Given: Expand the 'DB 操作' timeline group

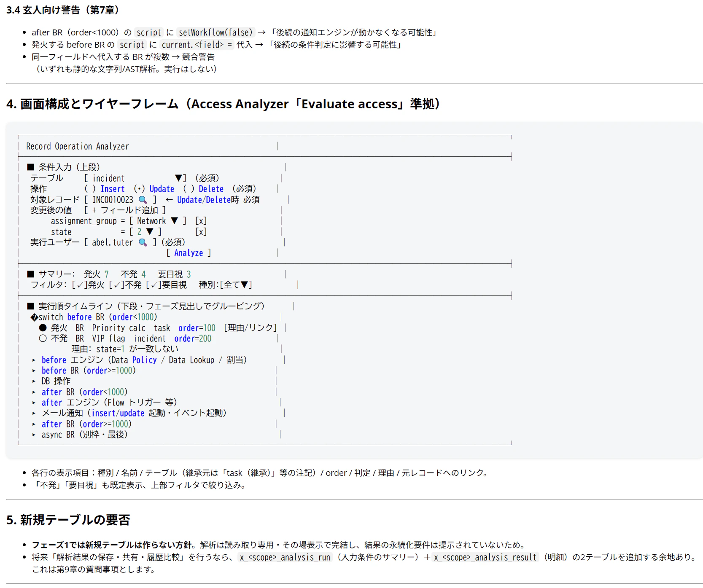Looking at the screenshot, I should 34,381.
